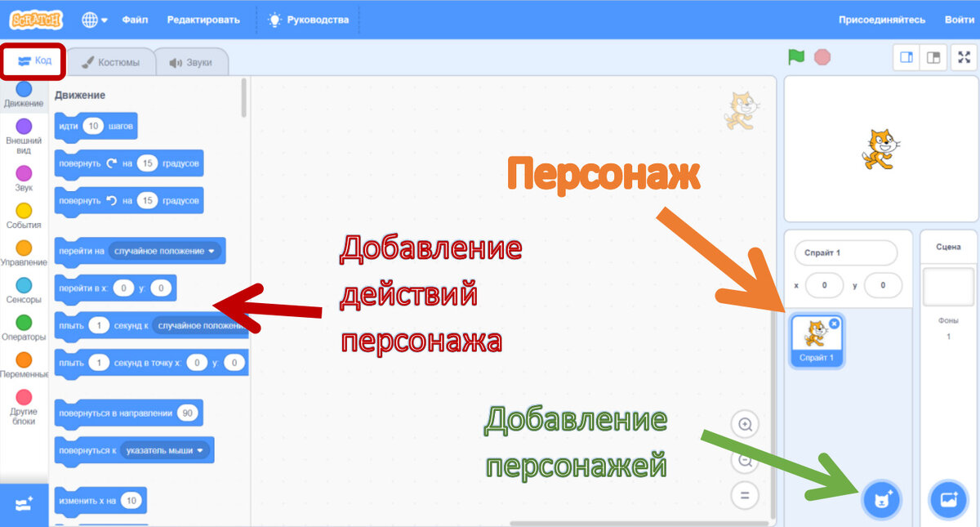
Task: Select the События block category
Action: (x=24, y=217)
